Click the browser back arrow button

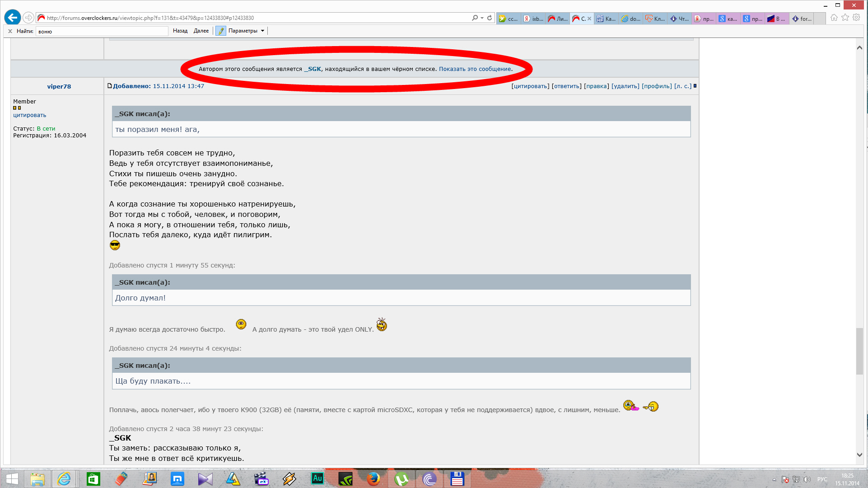point(13,18)
